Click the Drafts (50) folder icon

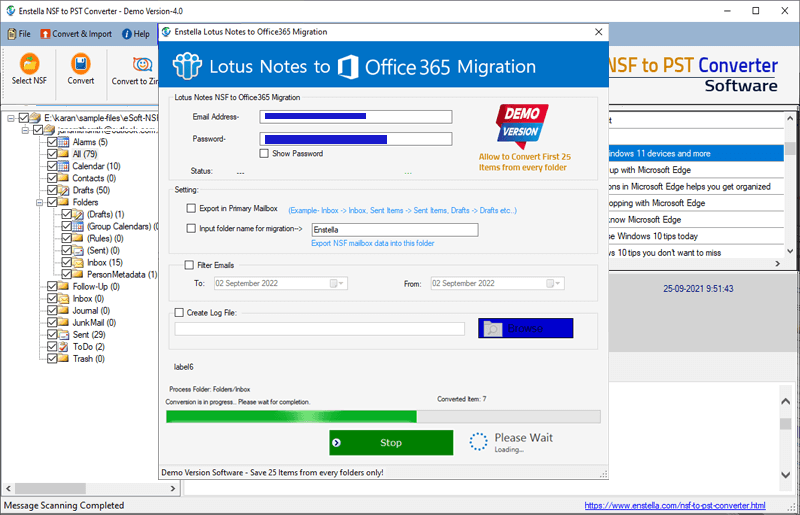point(63,190)
